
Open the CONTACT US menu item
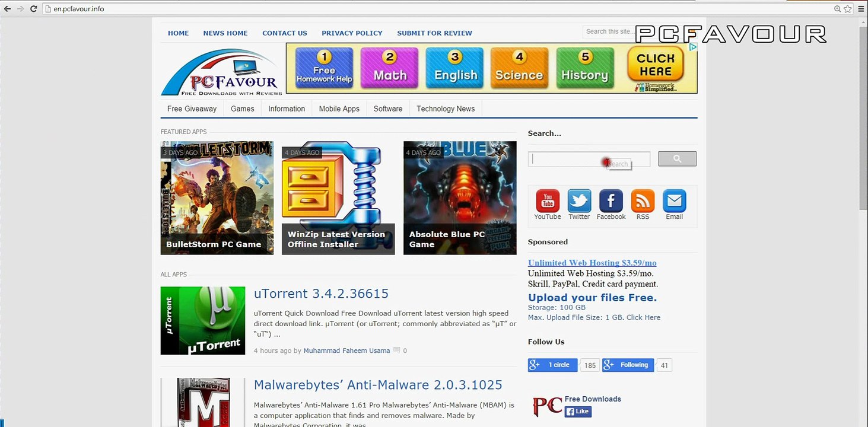285,33
